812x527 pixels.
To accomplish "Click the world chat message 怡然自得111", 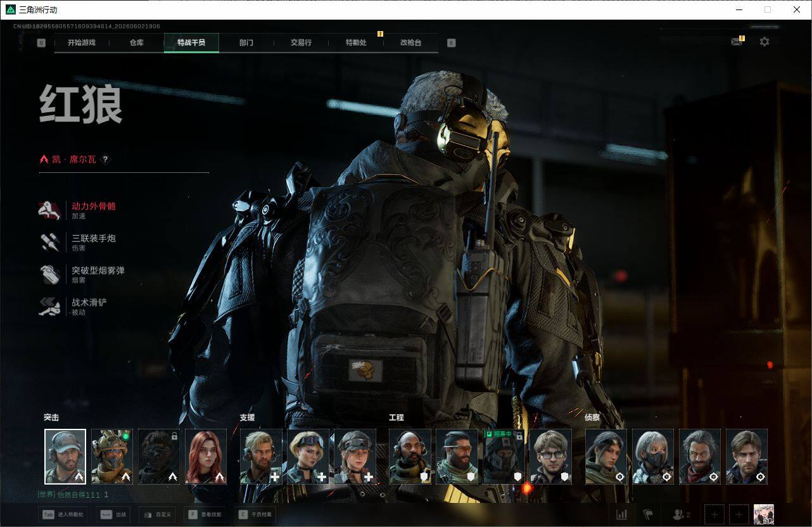I will click(x=73, y=494).
